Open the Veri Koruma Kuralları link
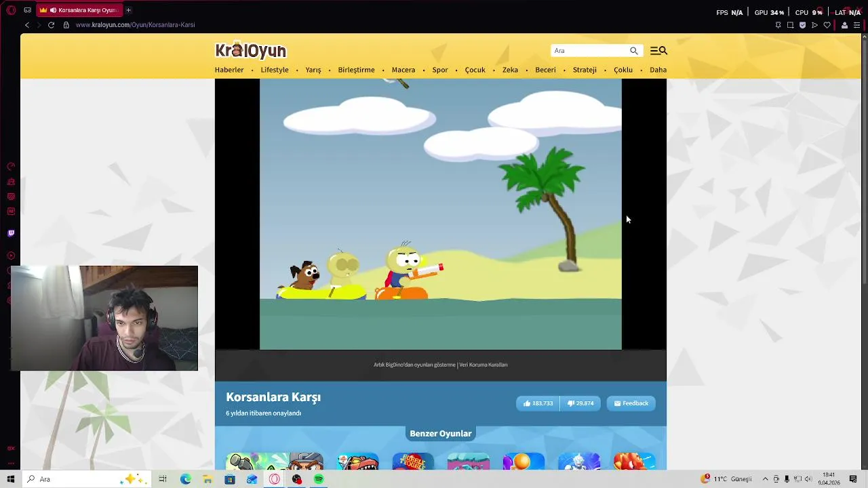 484,365
